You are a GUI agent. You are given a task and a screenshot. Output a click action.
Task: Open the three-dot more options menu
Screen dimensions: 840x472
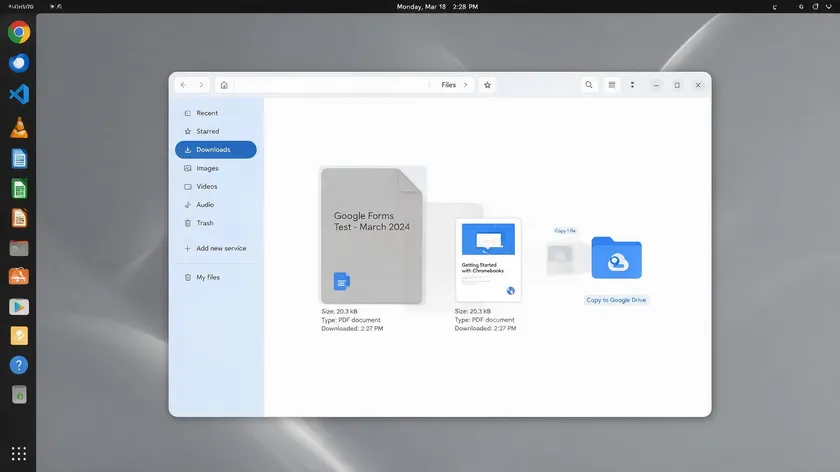pyautogui.click(x=632, y=85)
